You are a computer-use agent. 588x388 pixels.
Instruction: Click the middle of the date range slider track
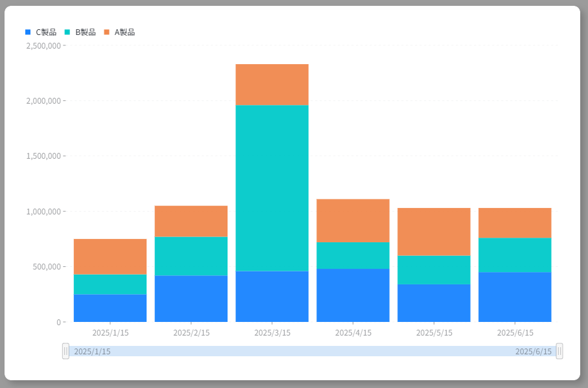312,351
